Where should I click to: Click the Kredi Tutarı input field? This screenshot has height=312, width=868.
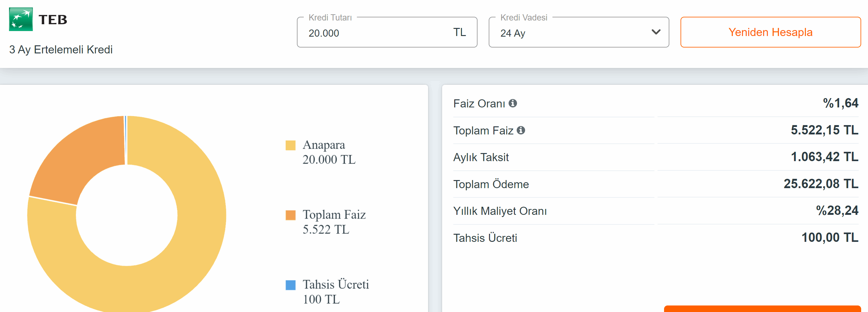387,32
